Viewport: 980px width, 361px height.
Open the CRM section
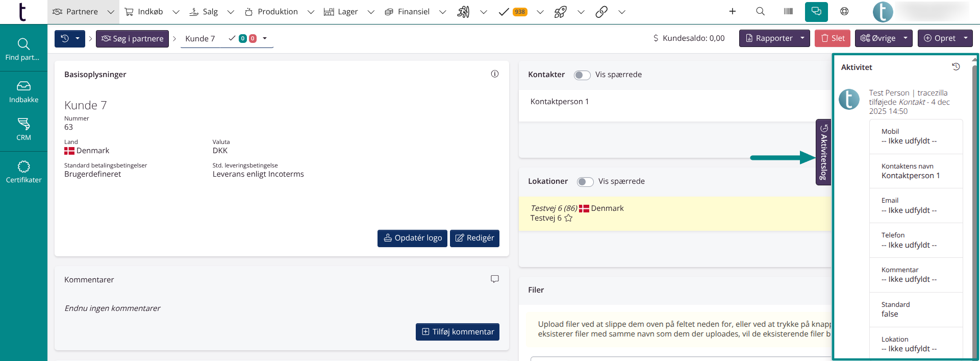click(x=23, y=129)
